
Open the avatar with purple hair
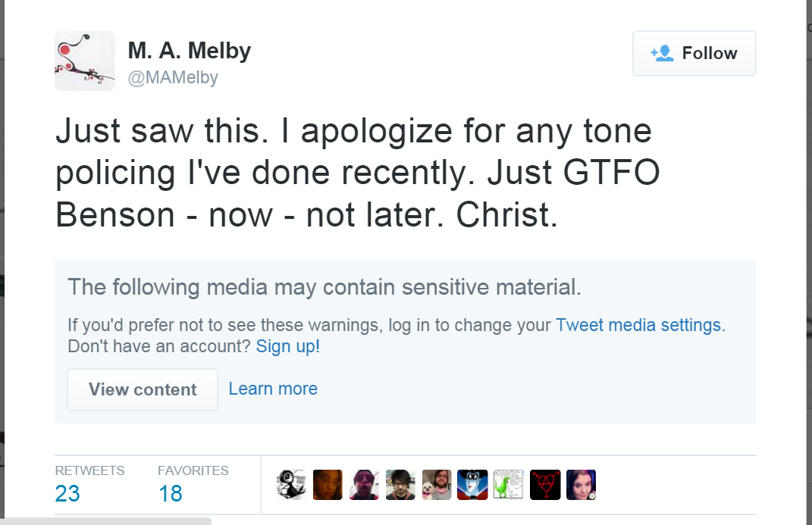581,485
